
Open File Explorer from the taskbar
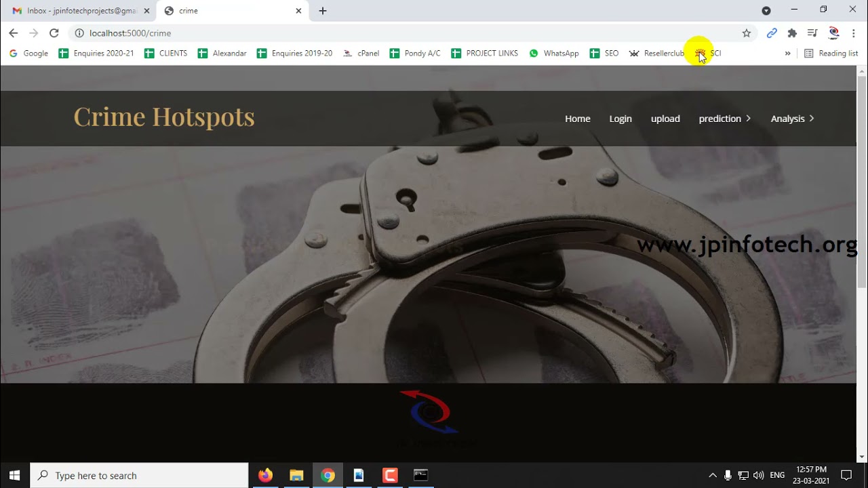[296, 475]
